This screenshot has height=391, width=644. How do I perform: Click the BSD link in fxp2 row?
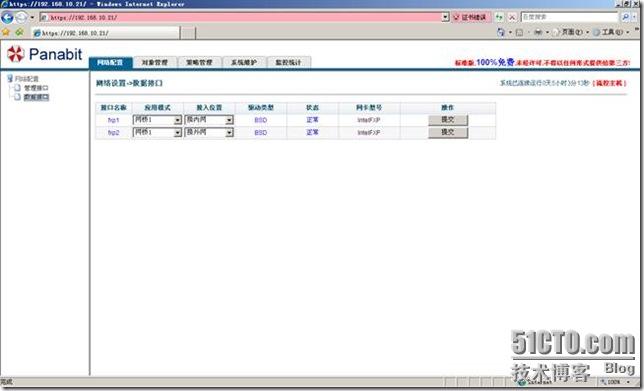tap(261, 133)
